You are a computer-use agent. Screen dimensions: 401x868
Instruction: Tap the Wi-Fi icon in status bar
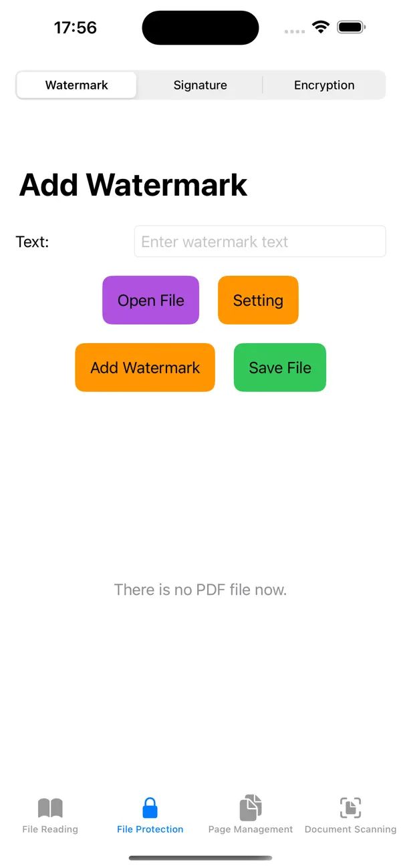tap(320, 27)
